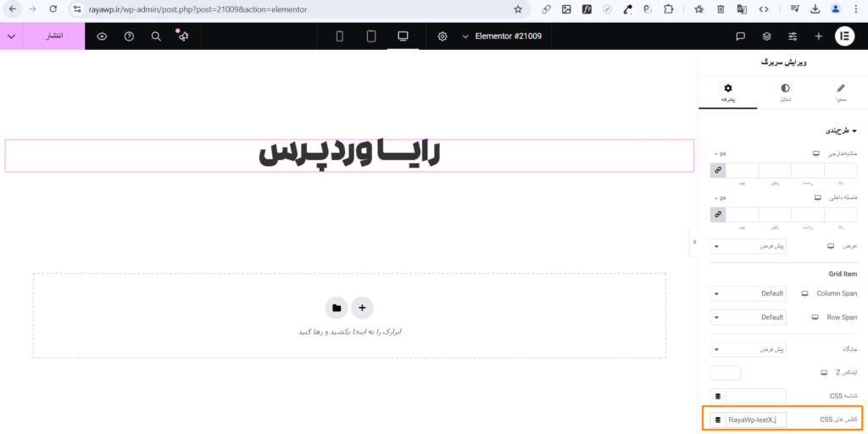Add element with the plus icon in top bar
This screenshot has height=434, width=868.
pos(819,36)
